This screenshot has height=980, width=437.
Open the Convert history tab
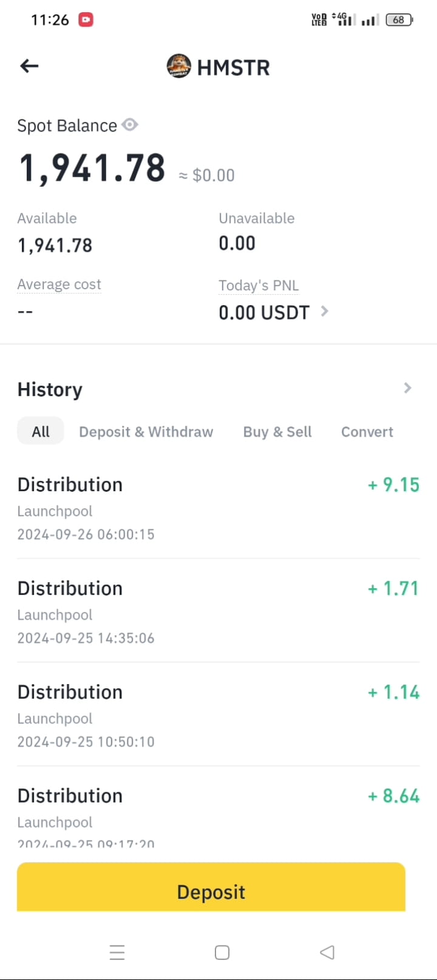click(x=367, y=432)
